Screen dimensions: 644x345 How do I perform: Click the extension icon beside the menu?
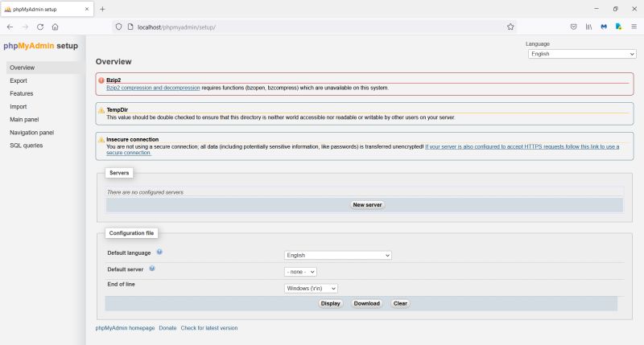pos(618,27)
